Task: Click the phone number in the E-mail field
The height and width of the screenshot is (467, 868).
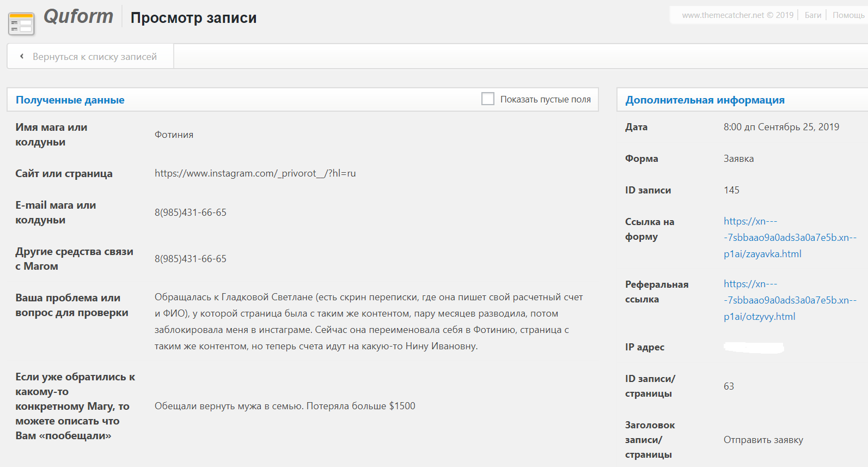Action: (190, 213)
